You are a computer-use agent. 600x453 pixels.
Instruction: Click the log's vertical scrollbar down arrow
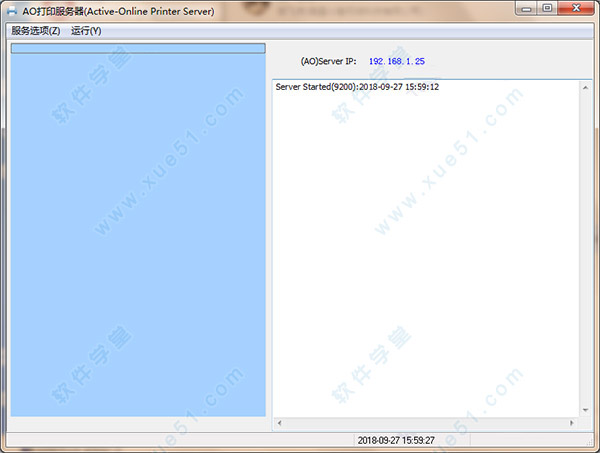[x=585, y=410]
